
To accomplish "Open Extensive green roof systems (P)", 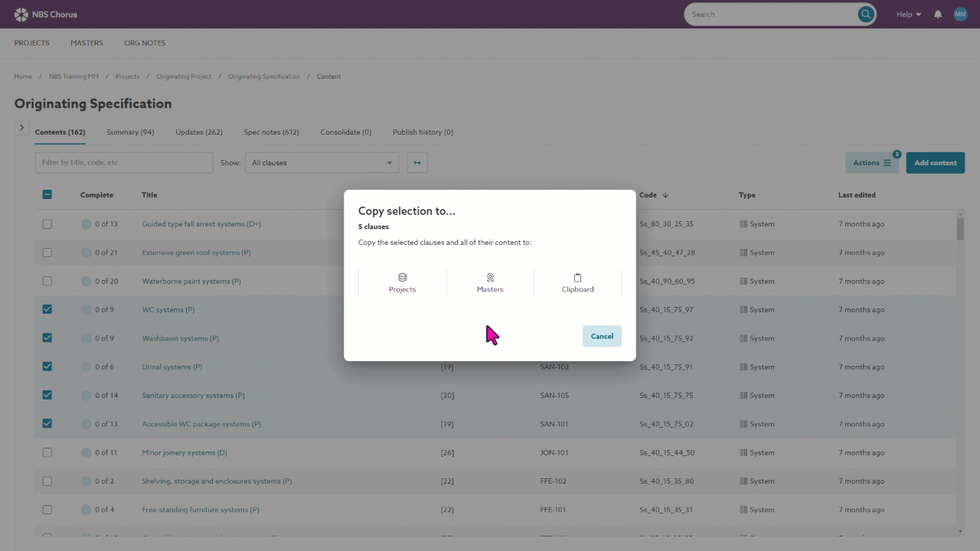I will point(196,253).
